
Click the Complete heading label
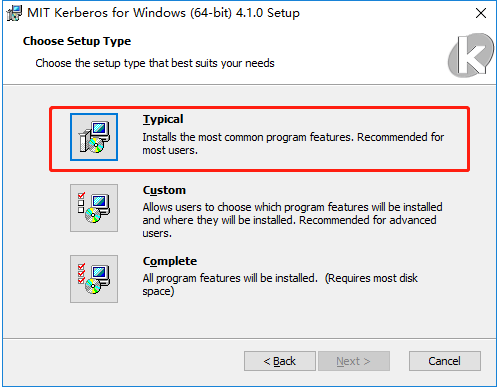(x=170, y=261)
